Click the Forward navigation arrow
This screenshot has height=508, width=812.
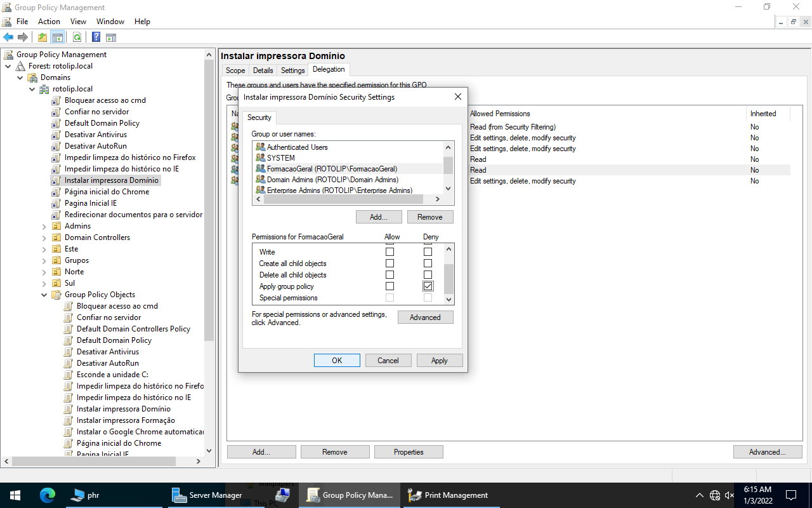(x=22, y=37)
